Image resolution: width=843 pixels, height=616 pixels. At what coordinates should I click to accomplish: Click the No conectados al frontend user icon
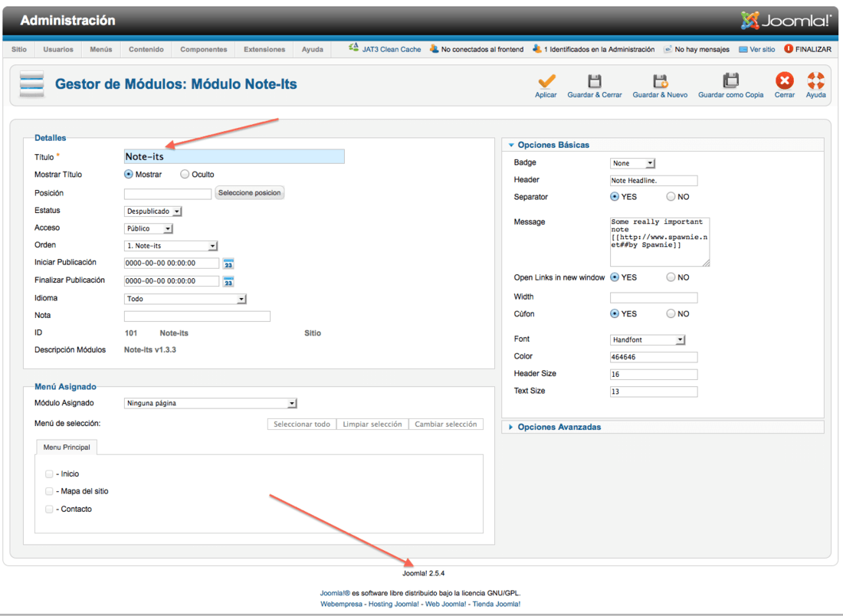pyautogui.click(x=434, y=49)
